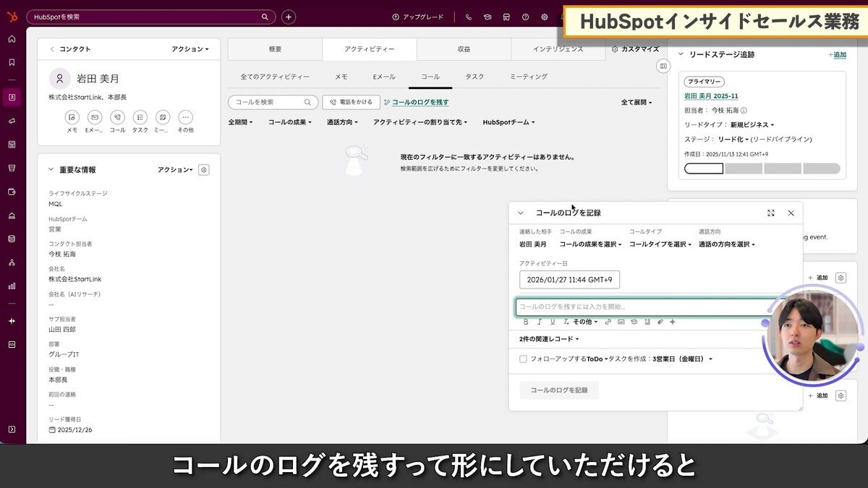Enable the フォローアップするToDo task checkbox

(523, 358)
